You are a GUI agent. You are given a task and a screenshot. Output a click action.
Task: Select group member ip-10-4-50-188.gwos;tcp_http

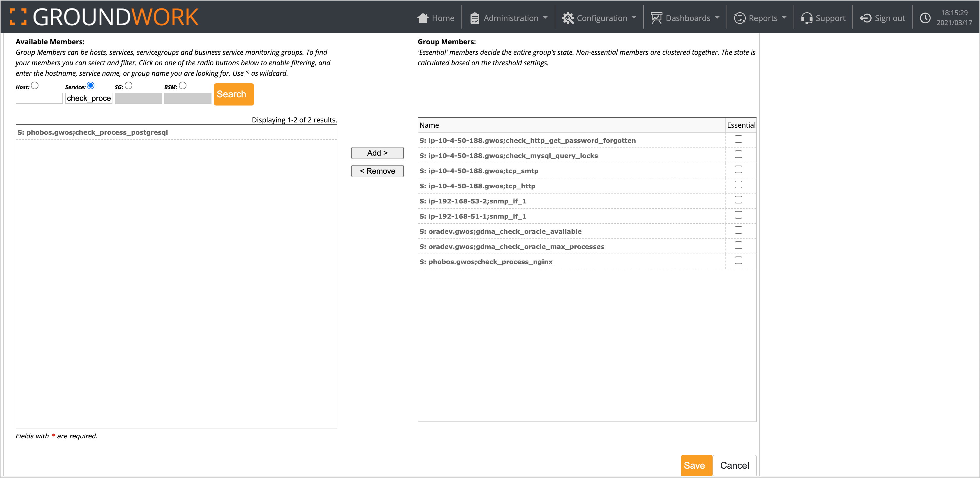[572, 186]
